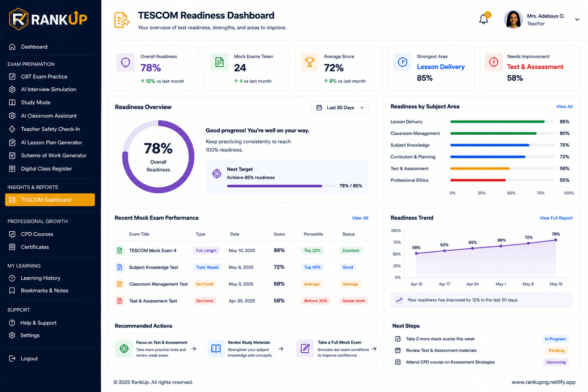
Task: Click the TESCOM header document icon
Action: coord(122,20)
